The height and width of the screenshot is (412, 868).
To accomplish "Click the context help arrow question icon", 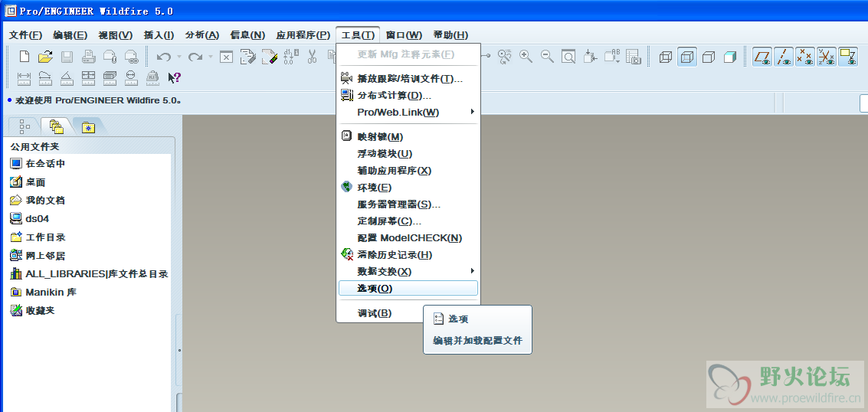I will [x=175, y=77].
